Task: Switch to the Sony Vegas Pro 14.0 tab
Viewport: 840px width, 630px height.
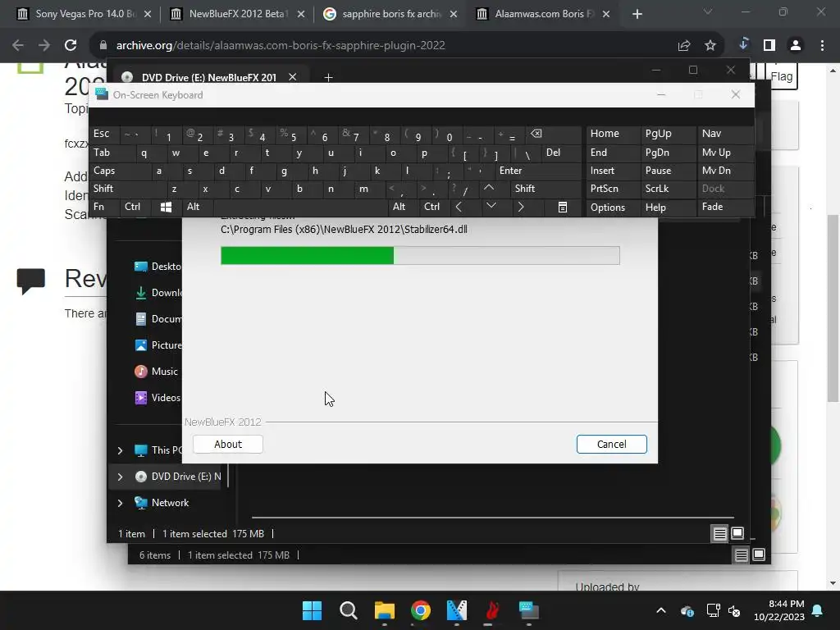Action: click(x=84, y=14)
